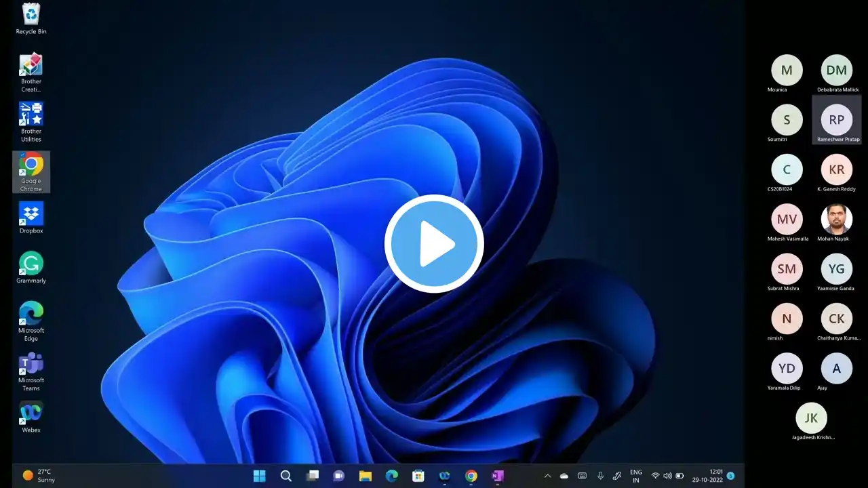
Task: Click the microphone tray icon
Action: click(x=600, y=476)
